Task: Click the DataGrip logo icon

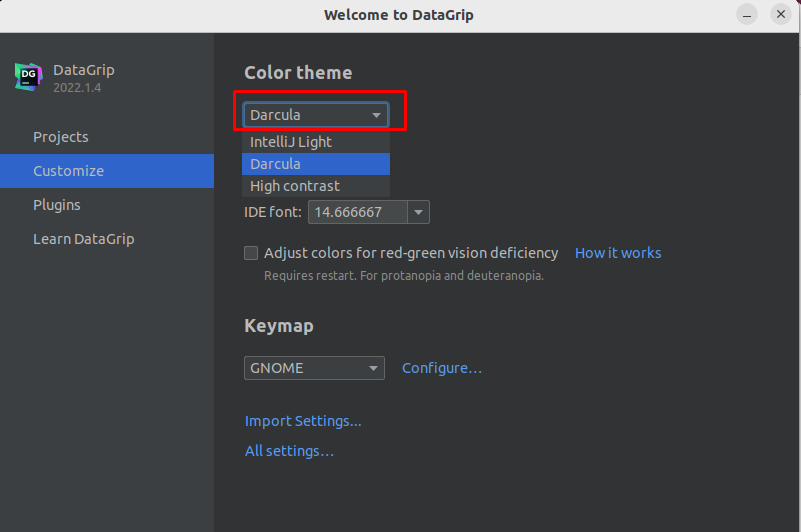Action: point(28,77)
